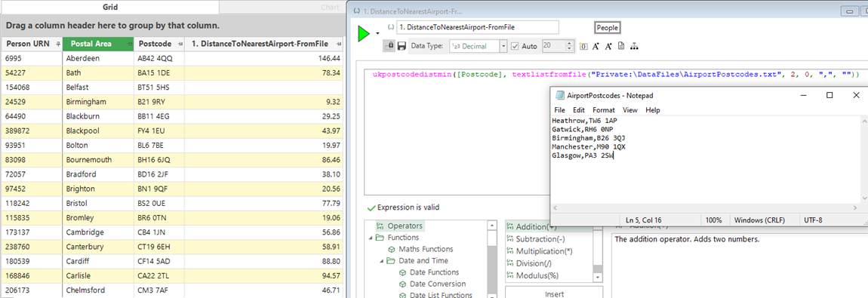Click the hierarchy tree icon in toolbar
Screen dimensions: 868x298
(x=634, y=47)
